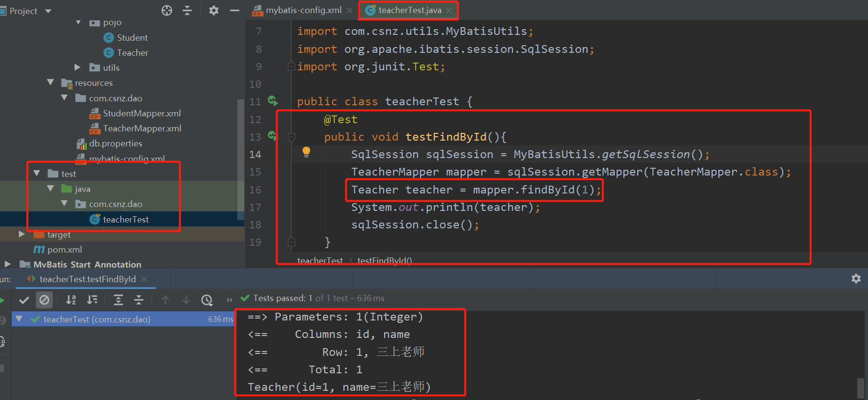Collapse the resources folder
The height and width of the screenshot is (400, 868).
50,82
